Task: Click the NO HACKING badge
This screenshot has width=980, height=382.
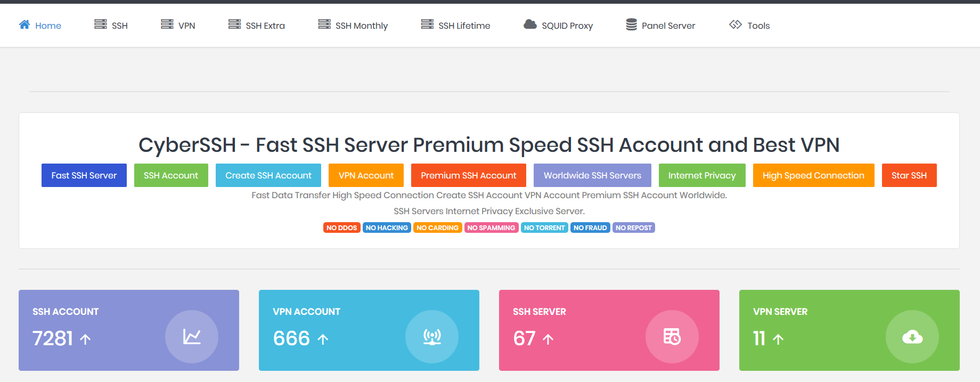Action: 387,227
